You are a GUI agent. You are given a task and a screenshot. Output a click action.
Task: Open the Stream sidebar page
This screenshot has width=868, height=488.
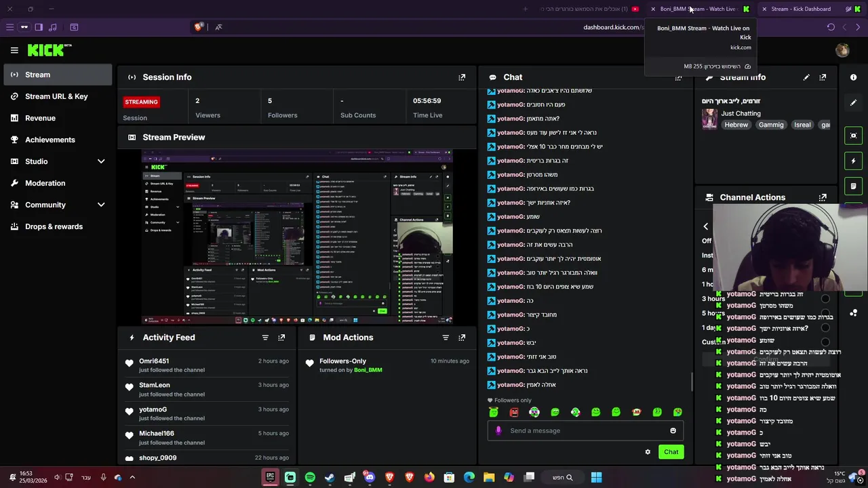(x=58, y=75)
